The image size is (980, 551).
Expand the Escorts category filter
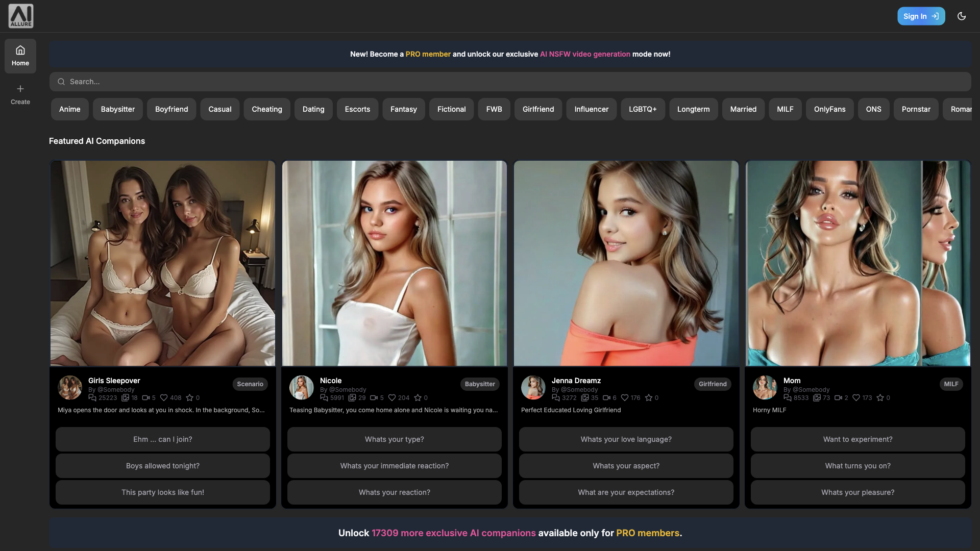coord(357,108)
